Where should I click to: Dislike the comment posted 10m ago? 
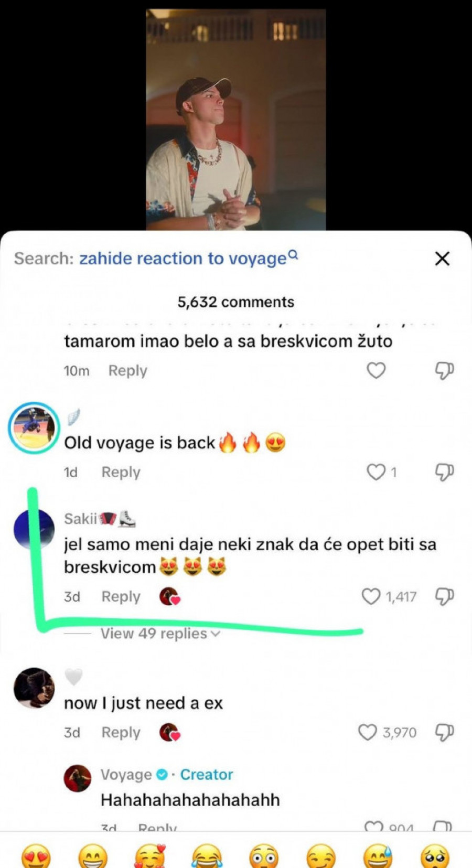[x=444, y=371]
